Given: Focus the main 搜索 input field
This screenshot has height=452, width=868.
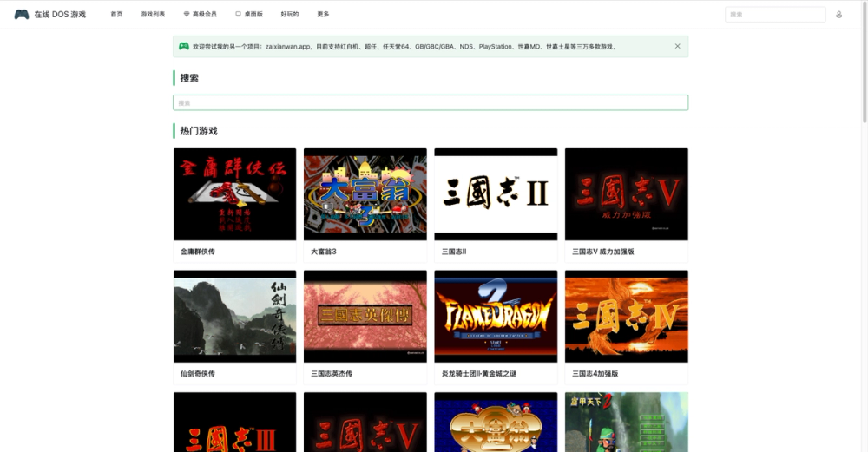Looking at the screenshot, I should tap(431, 103).
